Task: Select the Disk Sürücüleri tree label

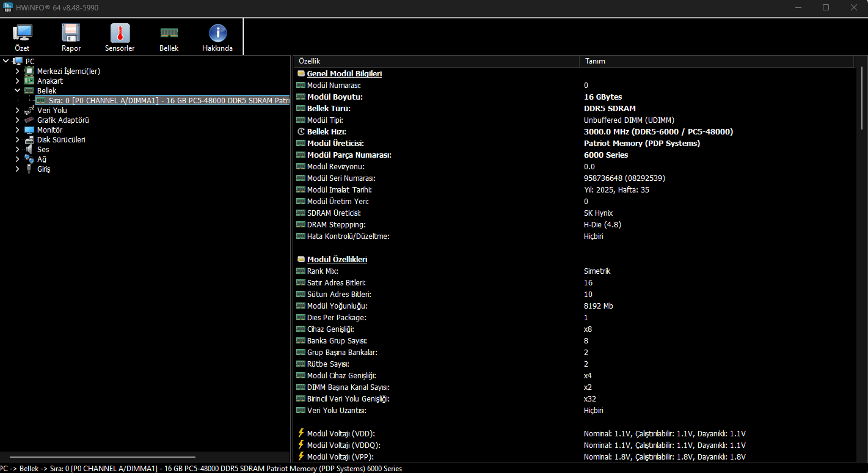Action: coord(61,139)
